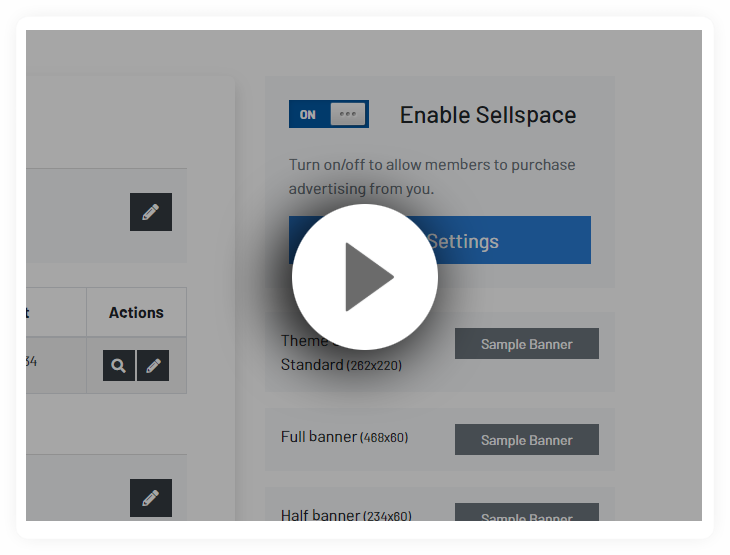
Task: Select the Standard (262x220) banner label
Action: point(341,365)
